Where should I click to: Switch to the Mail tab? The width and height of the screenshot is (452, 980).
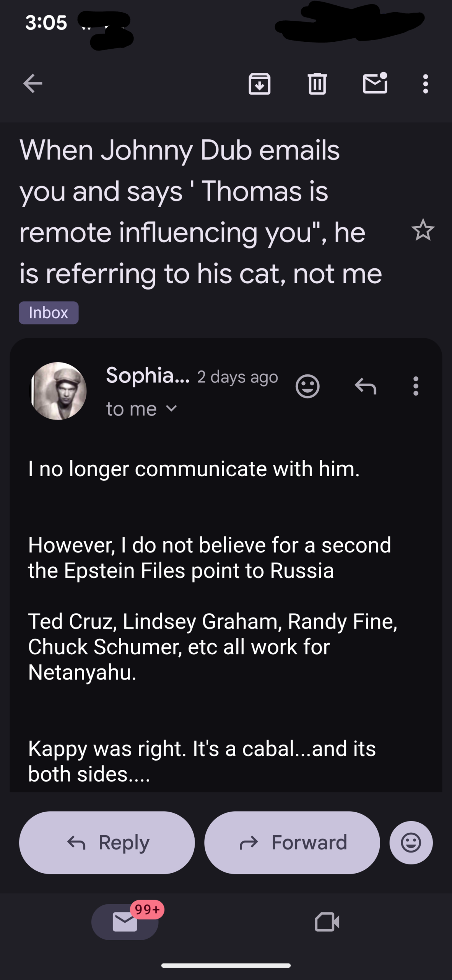[125, 921]
